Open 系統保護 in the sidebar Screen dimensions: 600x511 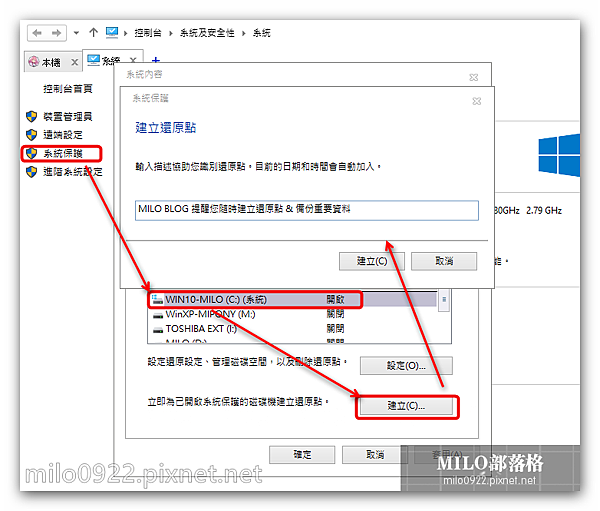point(63,153)
